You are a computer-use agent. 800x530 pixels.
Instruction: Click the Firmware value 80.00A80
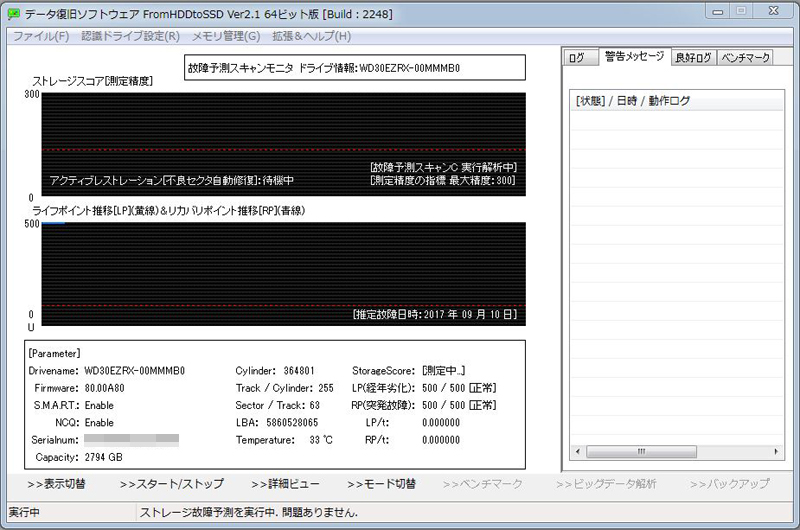tap(105, 388)
